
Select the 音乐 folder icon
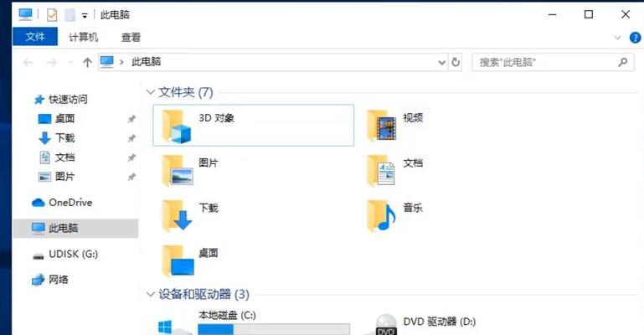point(381,215)
